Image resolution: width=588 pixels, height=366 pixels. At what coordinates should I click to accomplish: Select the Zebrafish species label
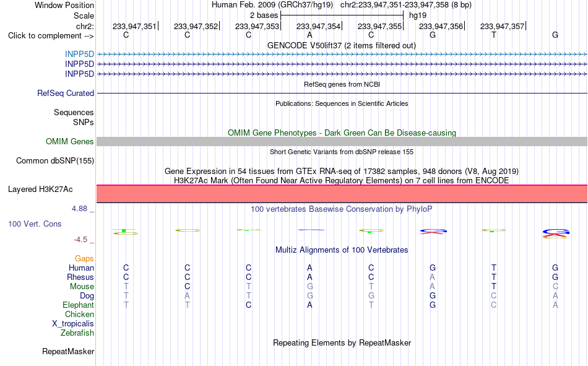click(77, 333)
